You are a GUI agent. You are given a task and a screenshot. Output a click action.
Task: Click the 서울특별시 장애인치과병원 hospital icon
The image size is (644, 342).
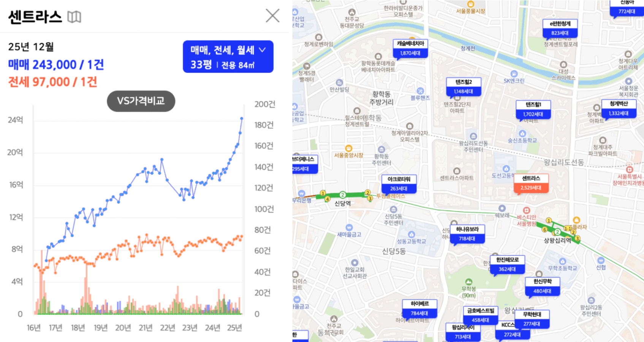coord(630,169)
